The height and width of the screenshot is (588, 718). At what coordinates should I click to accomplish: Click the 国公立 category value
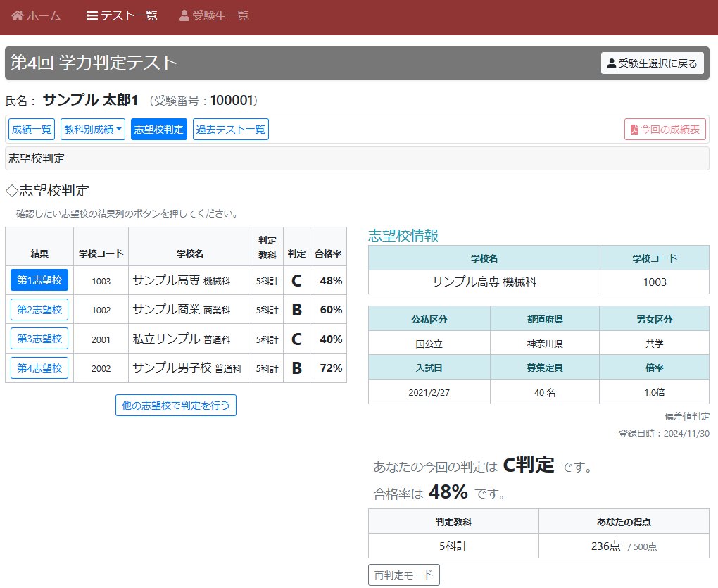coord(429,344)
